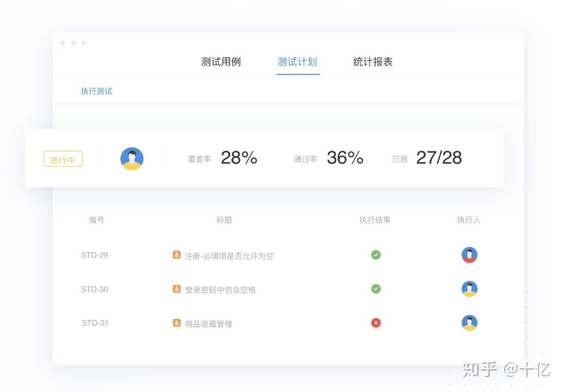Click the test case icon for 商品收藏管理
Image resolution: width=565 pixels, height=392 pixels.
click(176, 323)
